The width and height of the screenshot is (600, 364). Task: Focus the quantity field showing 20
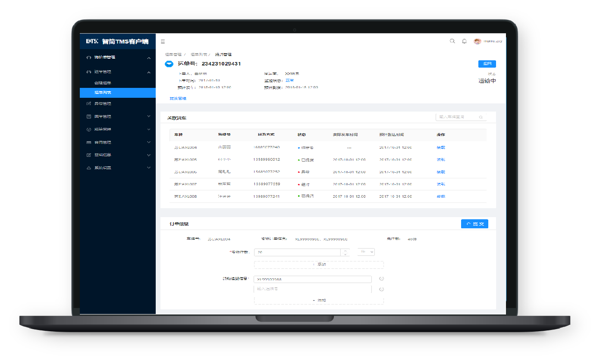298,252
